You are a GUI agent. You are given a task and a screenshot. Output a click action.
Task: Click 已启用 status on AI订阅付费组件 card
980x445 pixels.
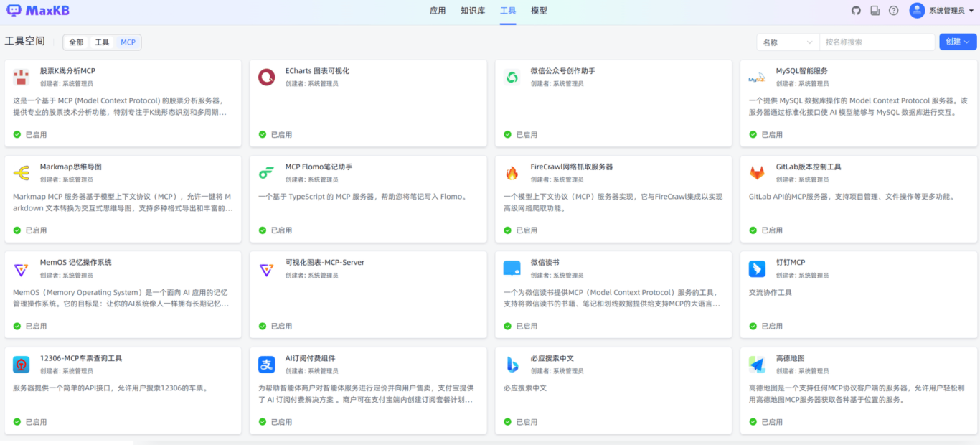281,422
